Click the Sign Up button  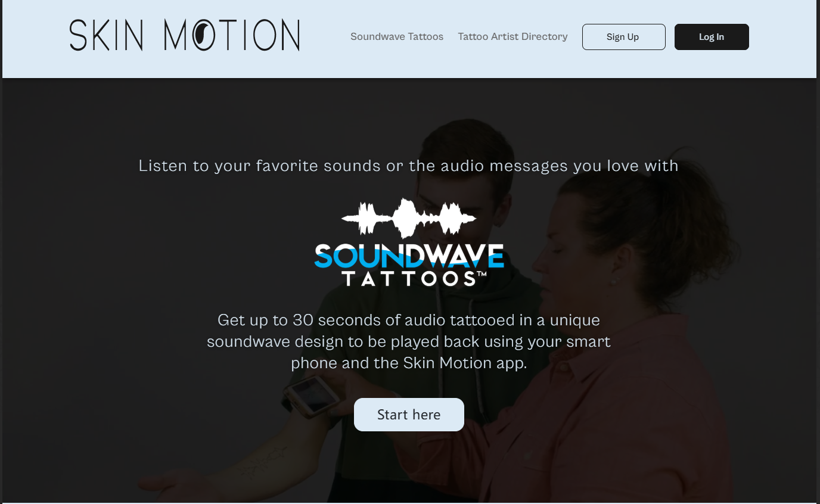tap(623, 37)
